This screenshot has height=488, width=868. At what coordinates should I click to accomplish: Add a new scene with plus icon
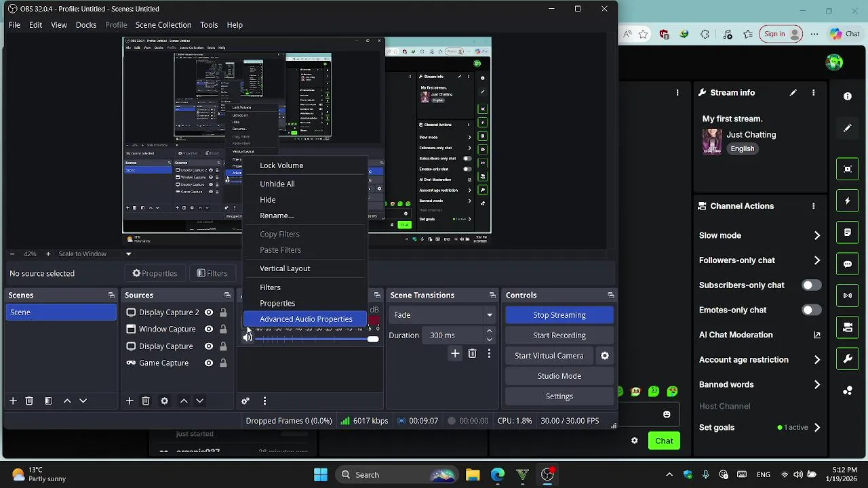[13, 401]
